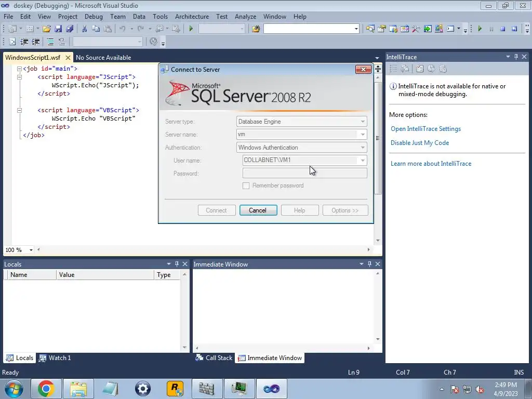Select the Locals tab at the bottom
Image resolution: width=532 pixels, height=399 pixels.
[20, 357]
